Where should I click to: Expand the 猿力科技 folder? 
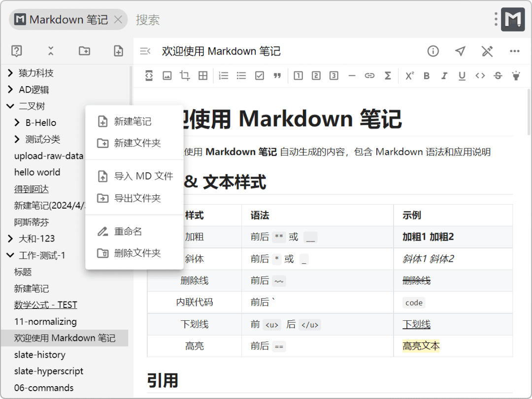(x=10, y=73)
